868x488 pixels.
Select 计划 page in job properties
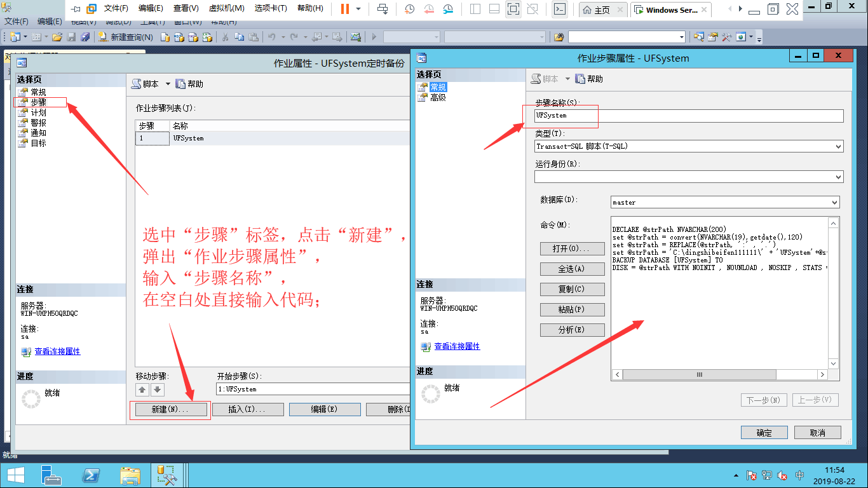tap(39, 112)
